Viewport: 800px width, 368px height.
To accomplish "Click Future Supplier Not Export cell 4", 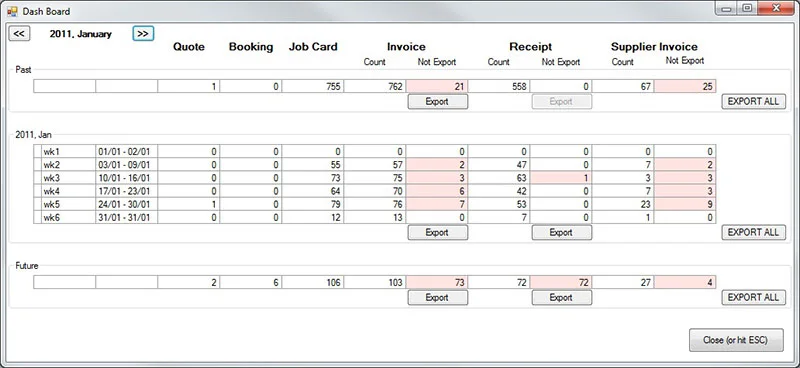I will coord(685,282).
